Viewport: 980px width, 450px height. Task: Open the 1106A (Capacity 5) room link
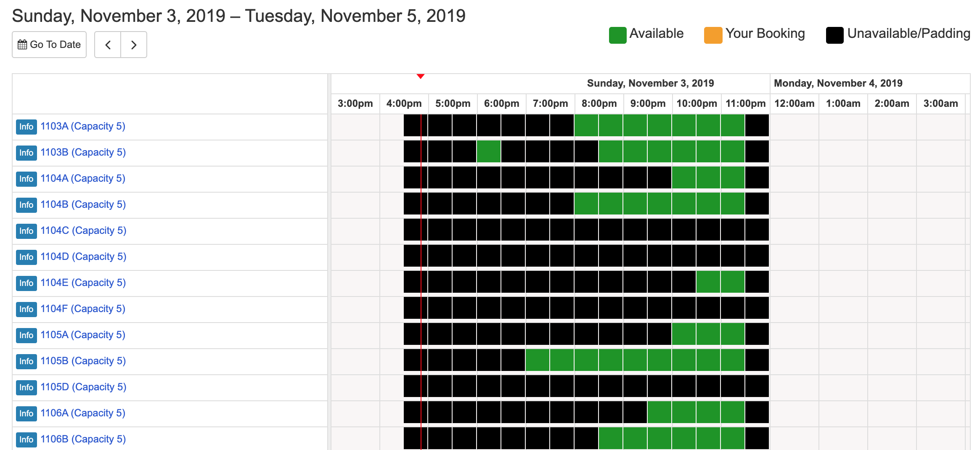pos(83,413)
